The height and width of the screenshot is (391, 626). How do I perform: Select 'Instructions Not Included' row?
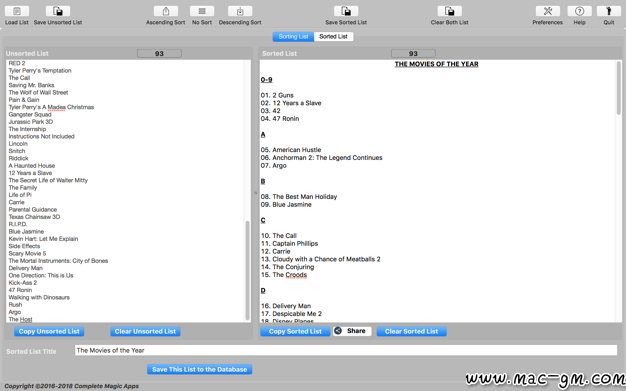click(x=42, y=137)
